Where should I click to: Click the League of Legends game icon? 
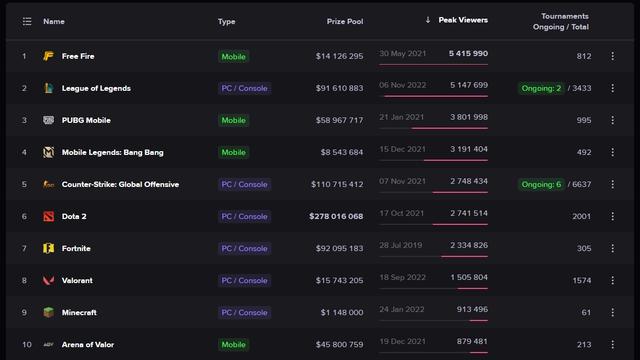tap(48, 88)
